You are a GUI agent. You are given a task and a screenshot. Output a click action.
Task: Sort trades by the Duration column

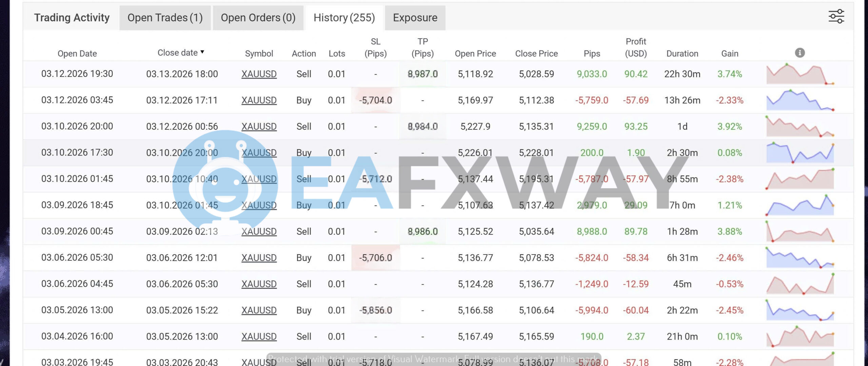682,53
